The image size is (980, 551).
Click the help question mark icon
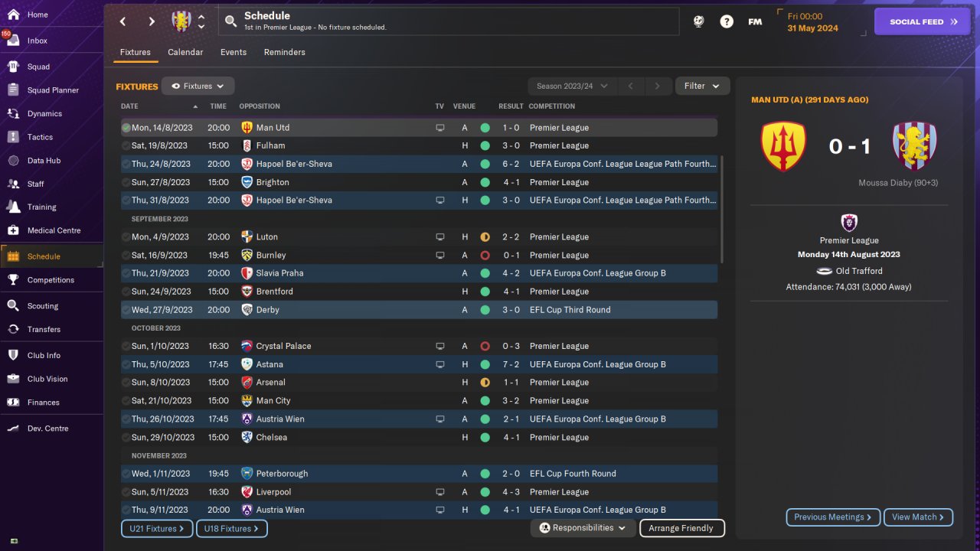[727, 21]
